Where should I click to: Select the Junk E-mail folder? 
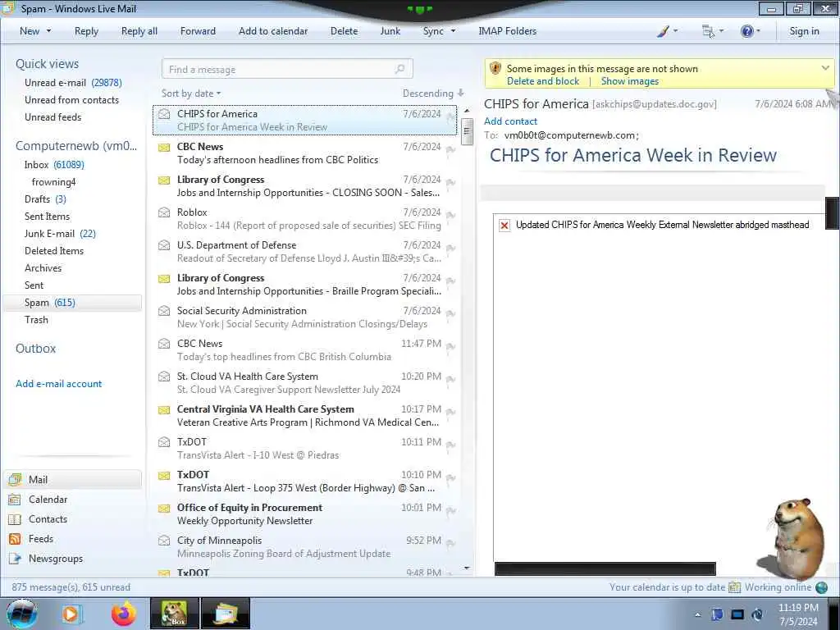[x=60, y=234]
